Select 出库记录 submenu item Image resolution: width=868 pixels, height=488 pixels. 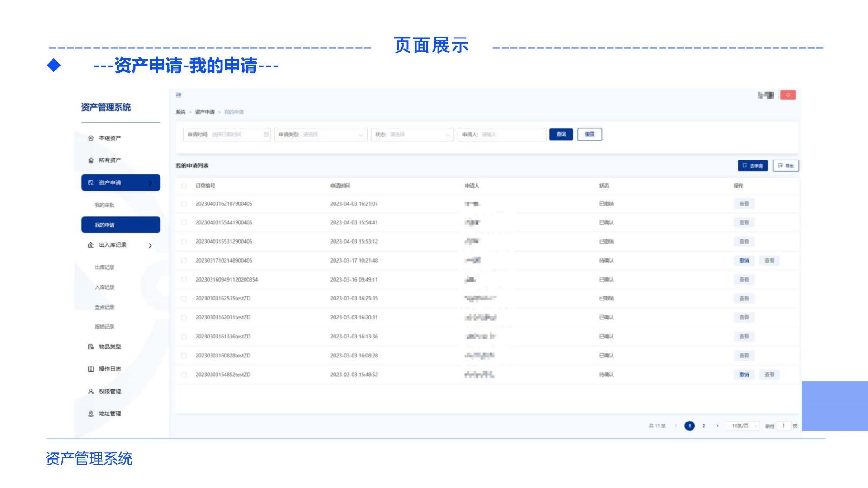[x=104, y=267]
